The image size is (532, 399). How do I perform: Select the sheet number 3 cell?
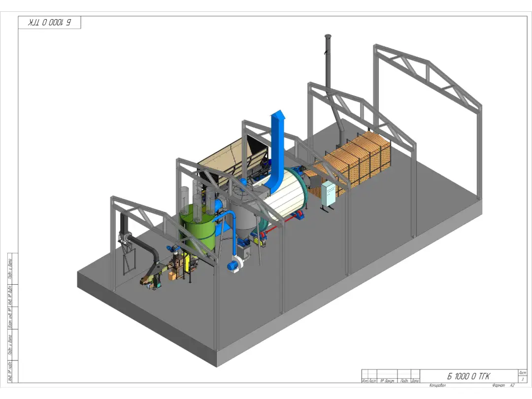522,379
